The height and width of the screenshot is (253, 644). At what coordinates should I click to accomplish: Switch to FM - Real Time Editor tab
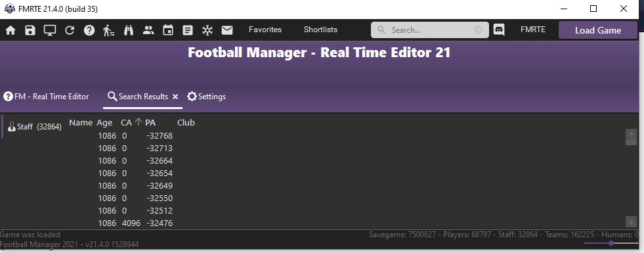[x=46, y=97]
